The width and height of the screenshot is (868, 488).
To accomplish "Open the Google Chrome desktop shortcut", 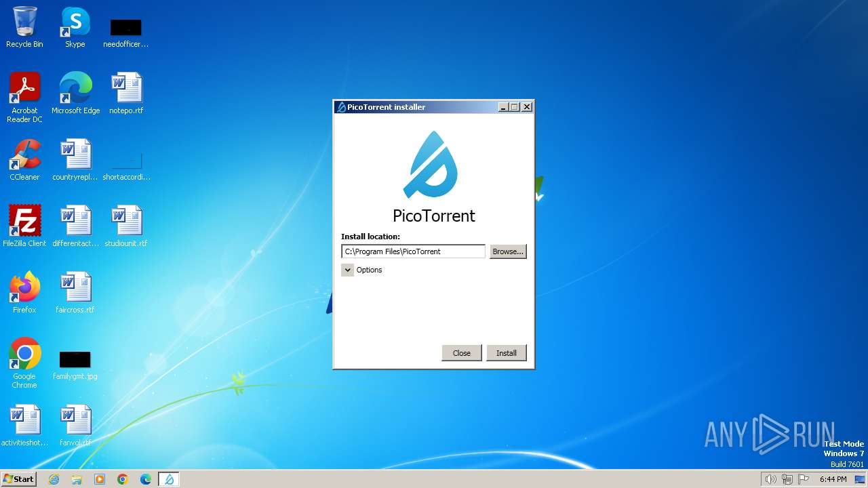I will 24,363.
